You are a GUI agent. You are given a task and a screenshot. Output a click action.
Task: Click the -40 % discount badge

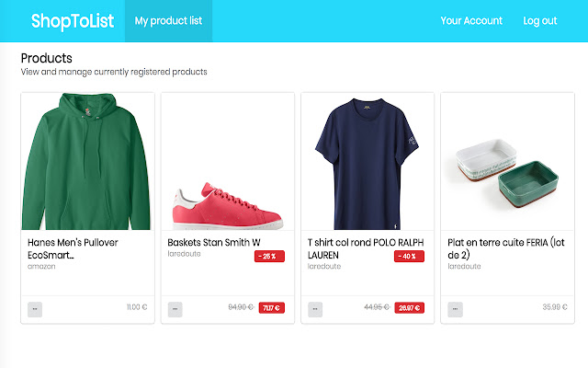click(x=409, y=256)
